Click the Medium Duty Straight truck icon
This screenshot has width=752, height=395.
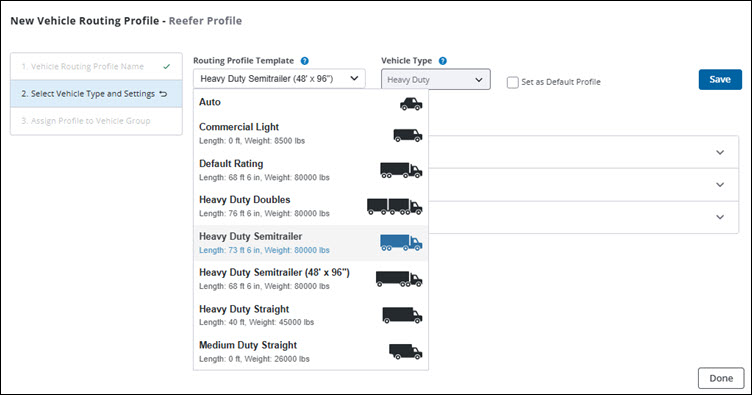click(405, 351)
